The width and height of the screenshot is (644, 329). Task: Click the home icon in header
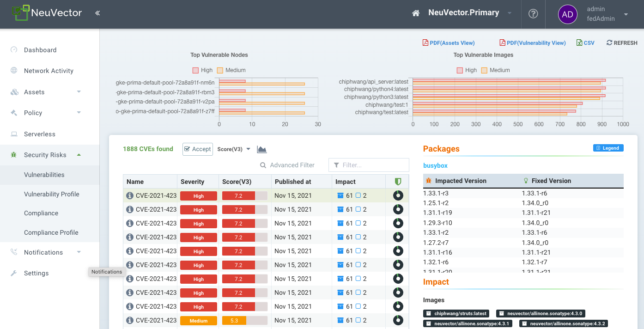[416, 13]
